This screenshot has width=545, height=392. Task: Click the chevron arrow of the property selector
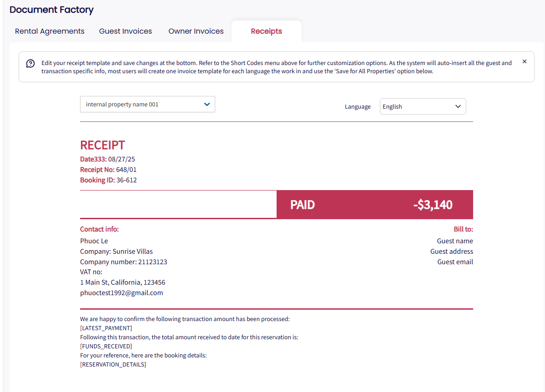207,104
